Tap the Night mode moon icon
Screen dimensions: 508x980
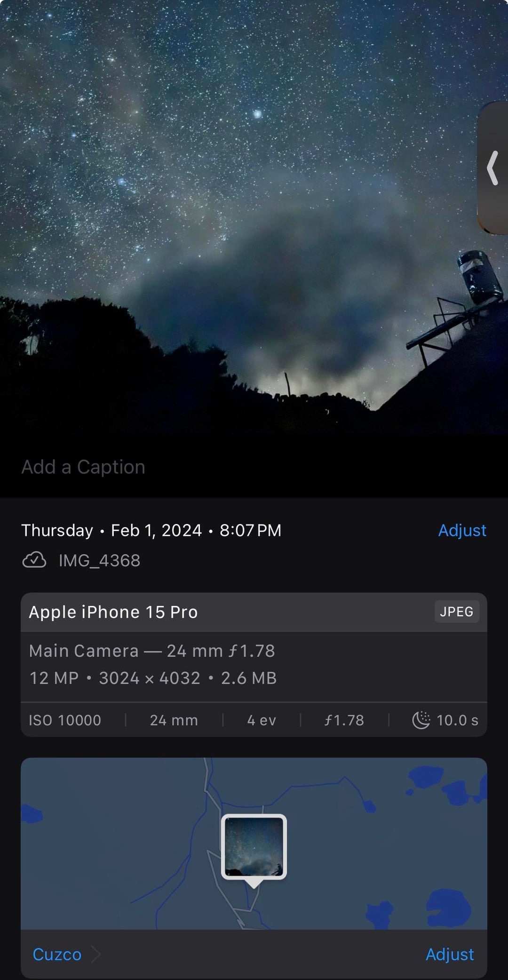(421, 720)
